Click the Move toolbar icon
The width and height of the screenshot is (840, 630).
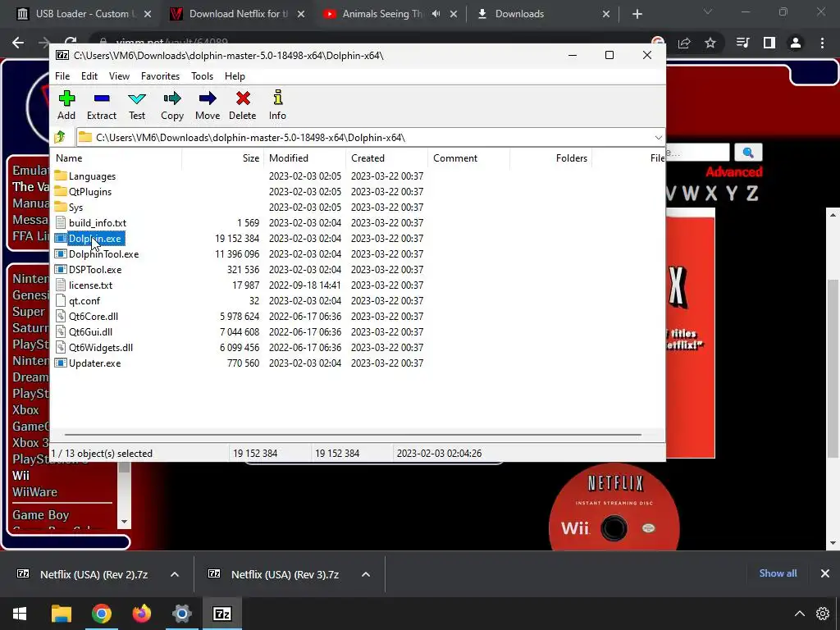(208, 105)
